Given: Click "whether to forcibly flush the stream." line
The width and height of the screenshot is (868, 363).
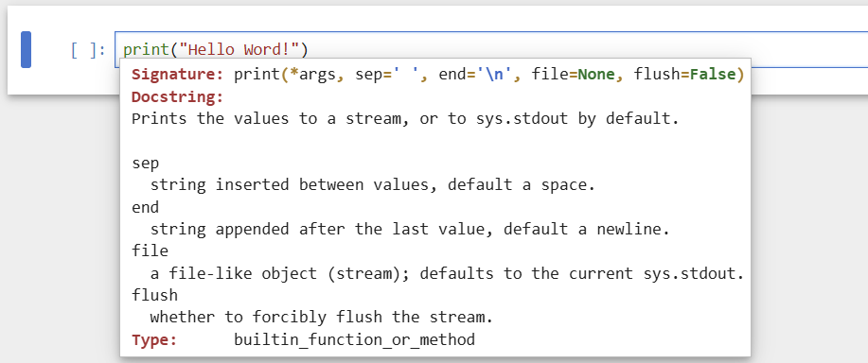Looking at the screenshot, I should click(321, 318).
